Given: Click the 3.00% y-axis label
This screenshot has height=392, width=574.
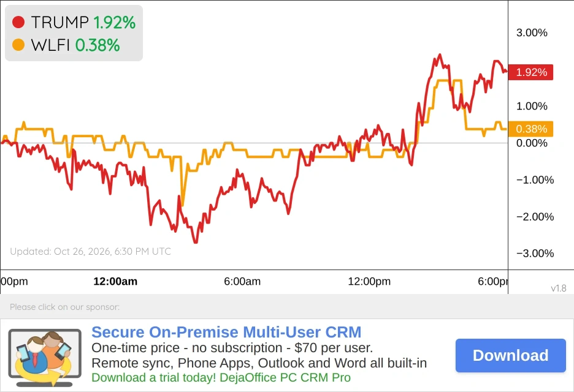Looking at the screenshot, I should point(532,32).
